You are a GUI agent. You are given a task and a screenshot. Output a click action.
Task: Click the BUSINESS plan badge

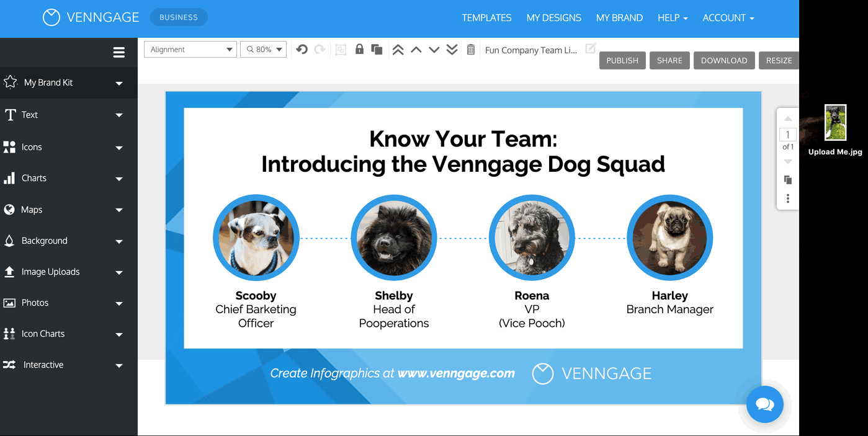click(x=179, y=17)
